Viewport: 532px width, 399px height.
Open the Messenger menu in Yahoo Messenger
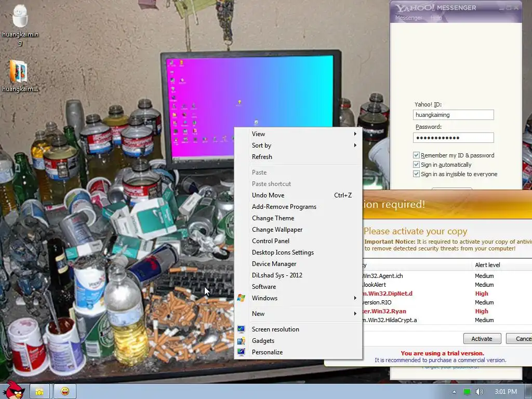(408, 18)
